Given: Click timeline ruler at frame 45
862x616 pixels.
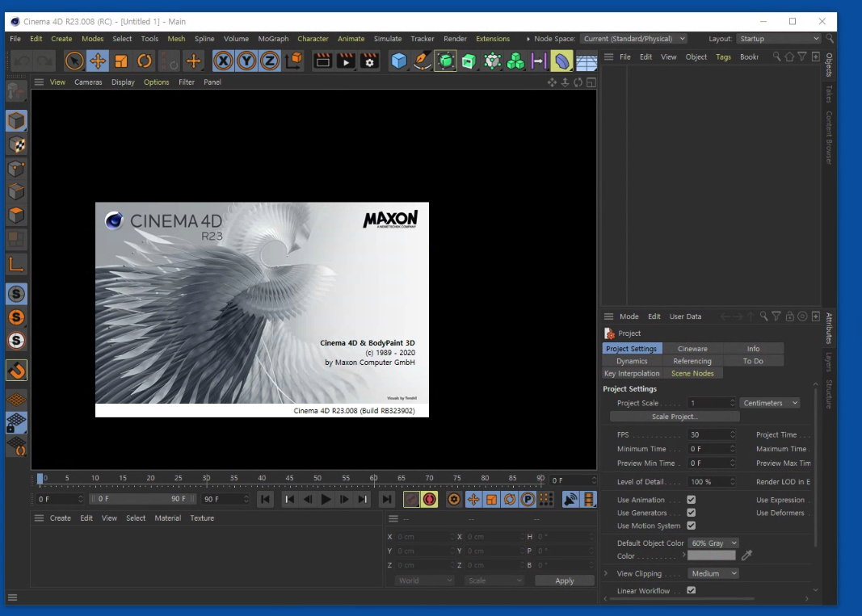Looking at the screenshot, I should (x=290, y=478).
